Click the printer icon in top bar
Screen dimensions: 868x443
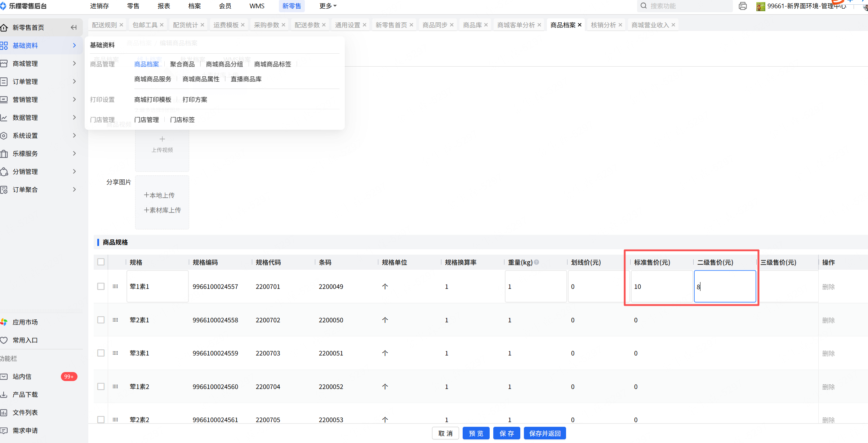pyautogui.click(x=742, y=6)
